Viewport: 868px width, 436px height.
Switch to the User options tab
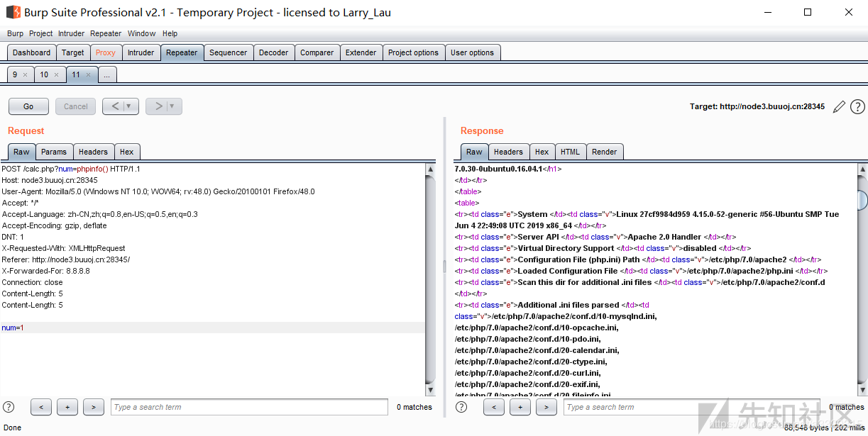click(x=472, y=52)
